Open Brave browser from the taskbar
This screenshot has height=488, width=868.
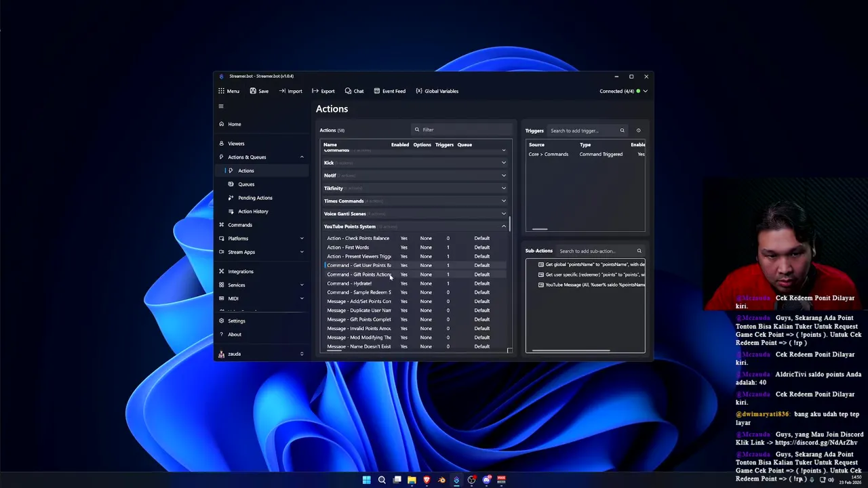point(427,480)
